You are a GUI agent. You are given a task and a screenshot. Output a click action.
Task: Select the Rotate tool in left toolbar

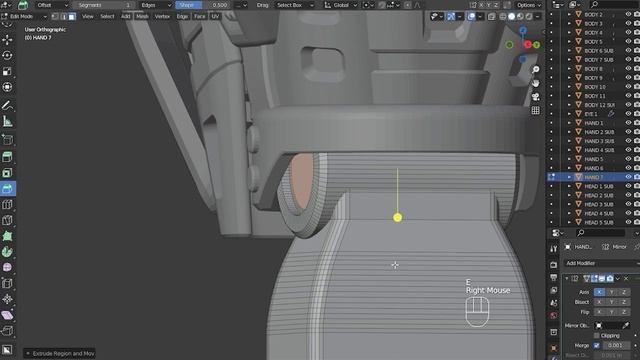click(7, 56)
